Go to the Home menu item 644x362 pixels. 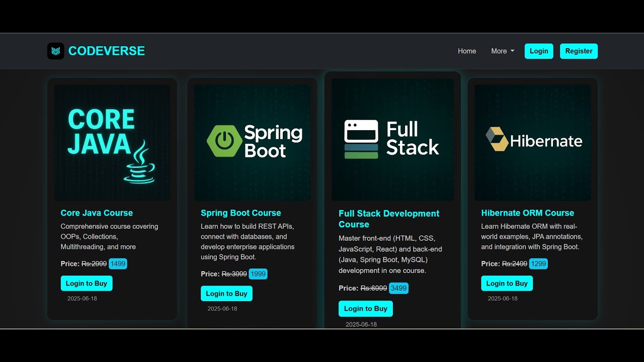(x=467, y=51)
